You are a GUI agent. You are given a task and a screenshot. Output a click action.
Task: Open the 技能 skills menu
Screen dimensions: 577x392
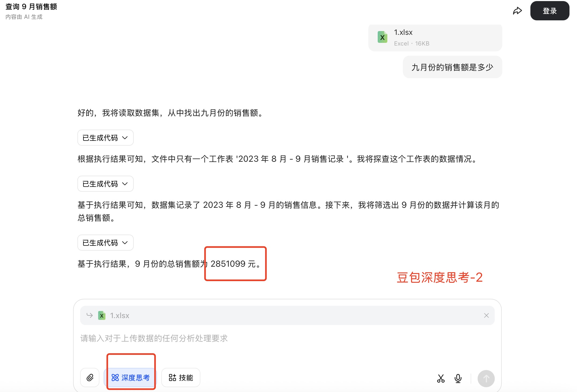coord(181,378)
